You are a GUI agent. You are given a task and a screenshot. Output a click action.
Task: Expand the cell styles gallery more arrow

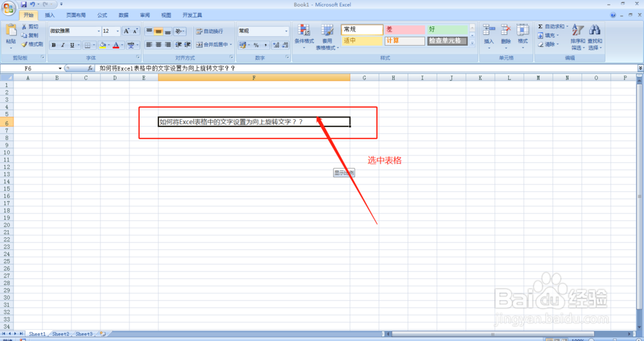point(472,43)
